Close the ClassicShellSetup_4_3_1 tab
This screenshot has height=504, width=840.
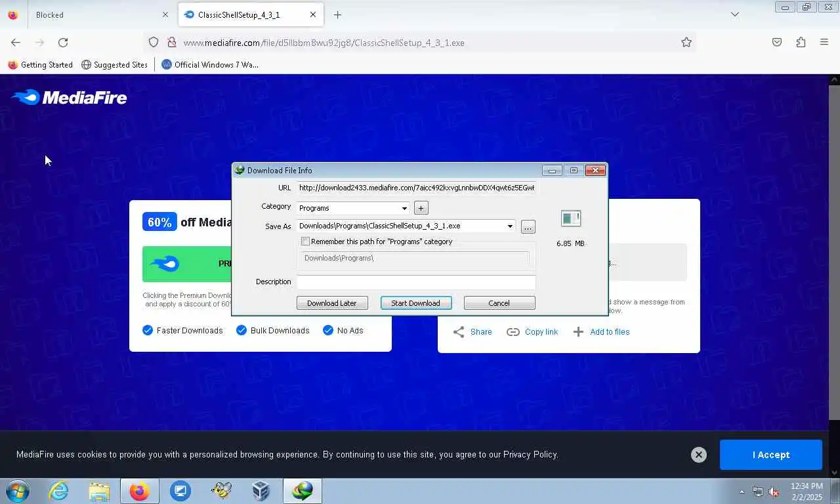pyautogui.click(x=313, y=14)
